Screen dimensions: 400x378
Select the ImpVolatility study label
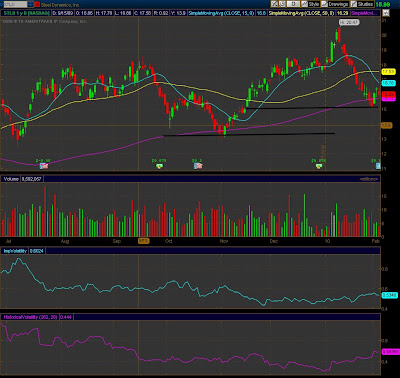point(15,251)
